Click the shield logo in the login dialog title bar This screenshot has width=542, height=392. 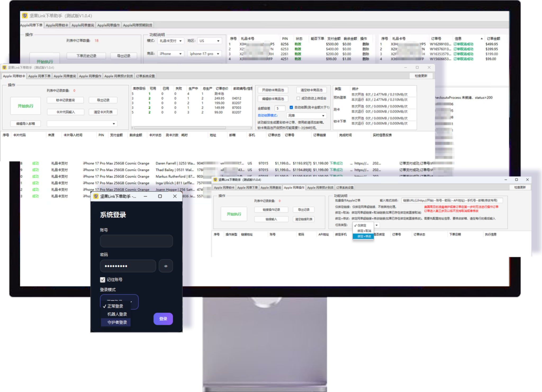tap(96, 196)
